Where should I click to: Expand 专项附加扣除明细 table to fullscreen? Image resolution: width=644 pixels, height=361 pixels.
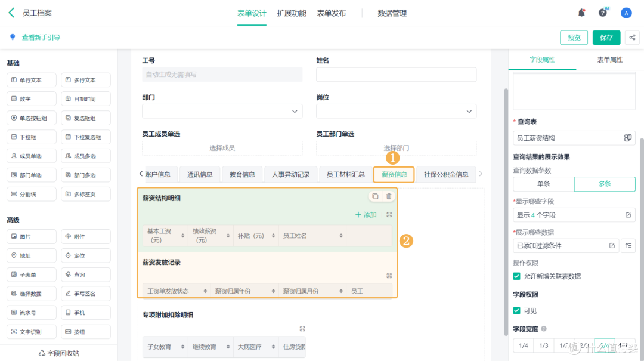tap(302, 329)
